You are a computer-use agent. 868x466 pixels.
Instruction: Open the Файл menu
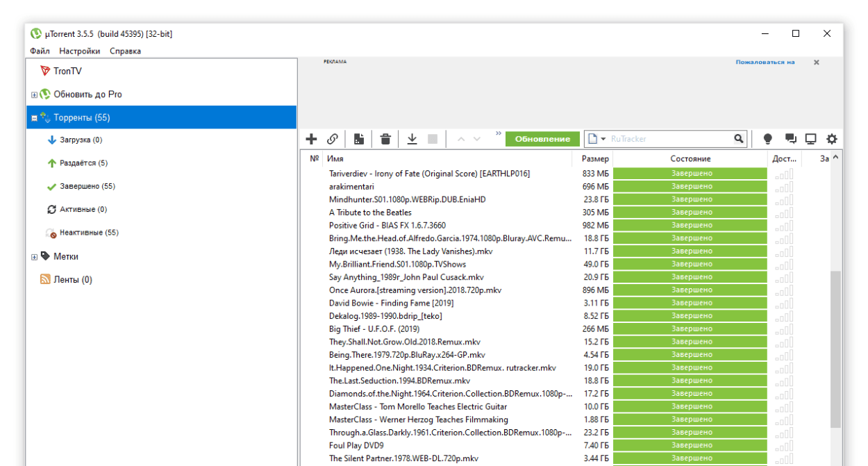(40, 51)
